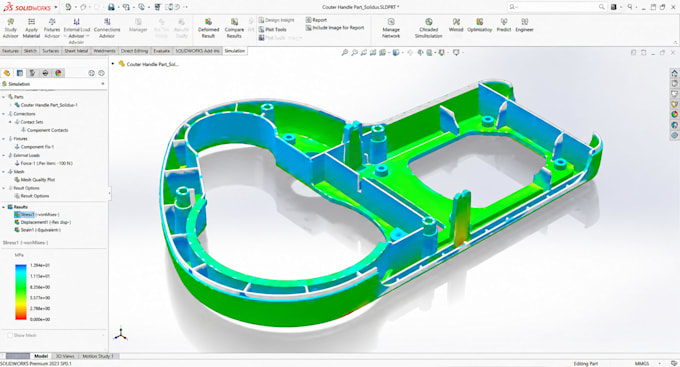The width and height of the screenshot is (680, 367).
Task: Click the coordinate triad in the viewport
Action: coord(121,334)
